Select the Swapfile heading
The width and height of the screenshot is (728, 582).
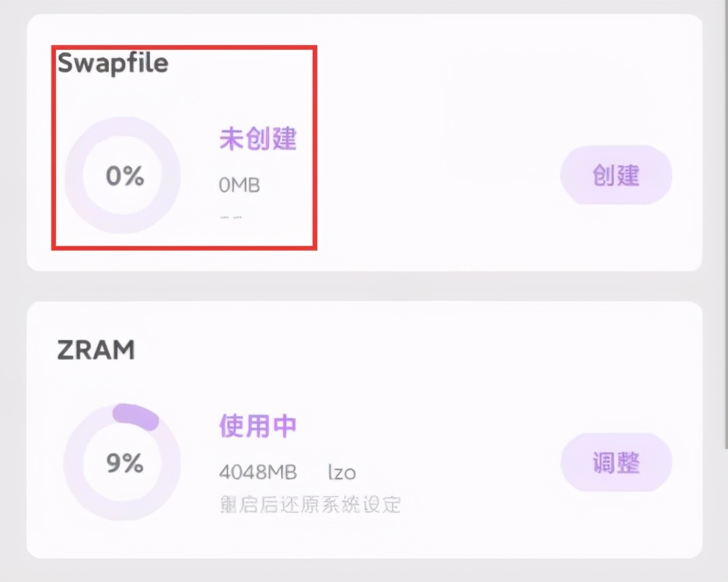tap(113, 63)
